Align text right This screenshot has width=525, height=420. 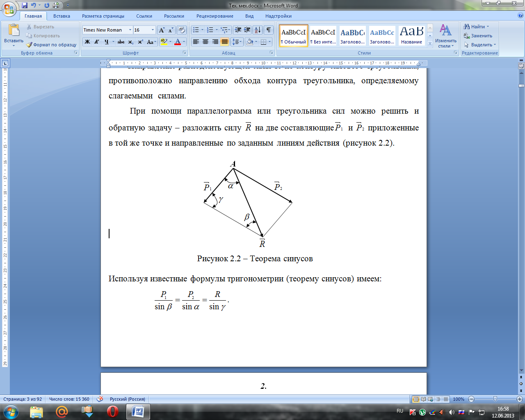point(215,42)
